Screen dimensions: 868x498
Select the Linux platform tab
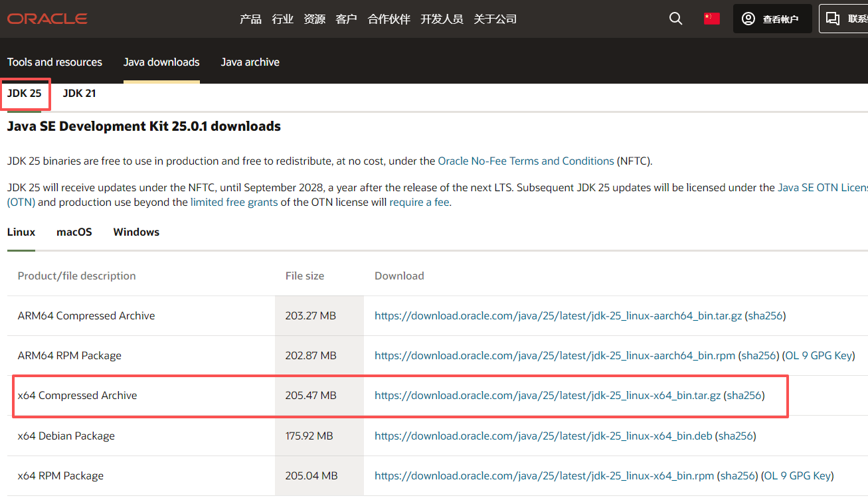click(x=21, y=232)
